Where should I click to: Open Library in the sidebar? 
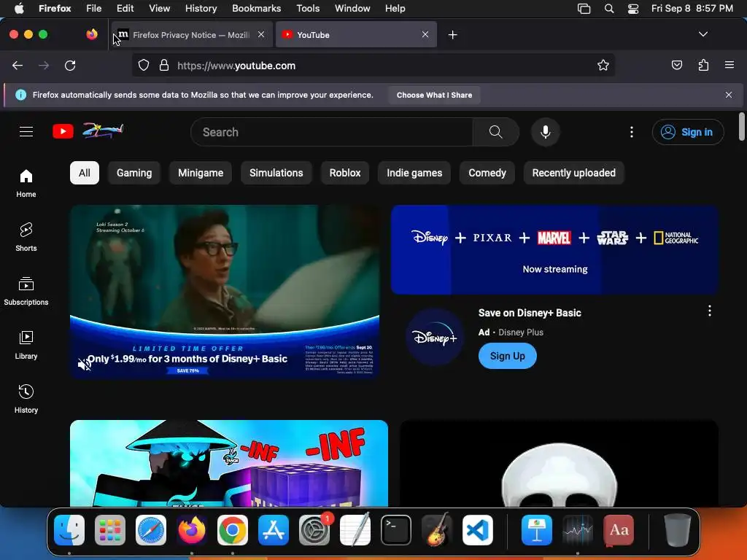pos(26,345)
